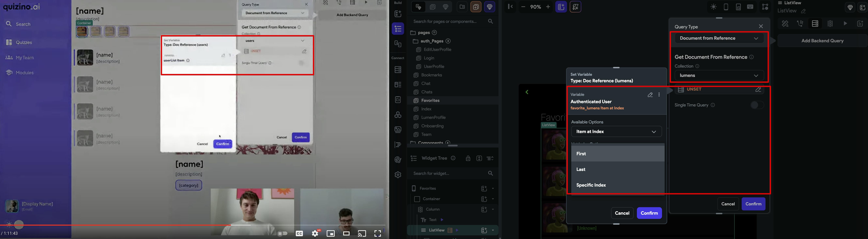The image size is (868, 239).
Task: Collapse the auth_Pages folder
Action: coord(415,41)
